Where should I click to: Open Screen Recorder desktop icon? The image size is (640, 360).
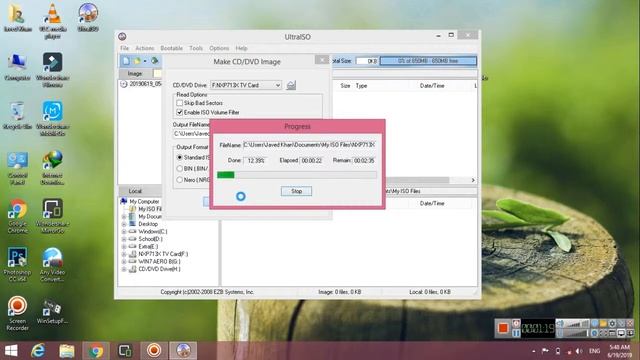click(18, 313)
